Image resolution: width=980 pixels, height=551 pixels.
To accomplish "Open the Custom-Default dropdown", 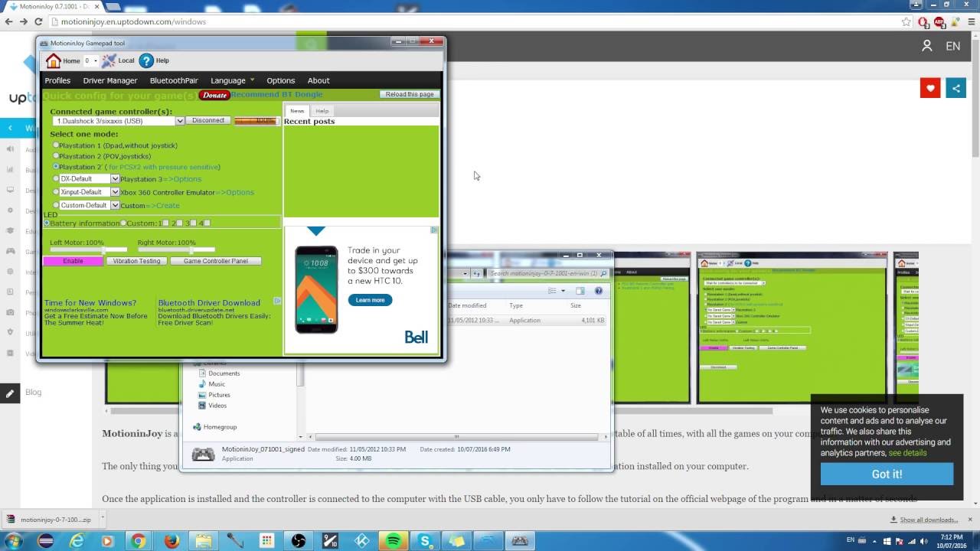I will click(115, 205).
